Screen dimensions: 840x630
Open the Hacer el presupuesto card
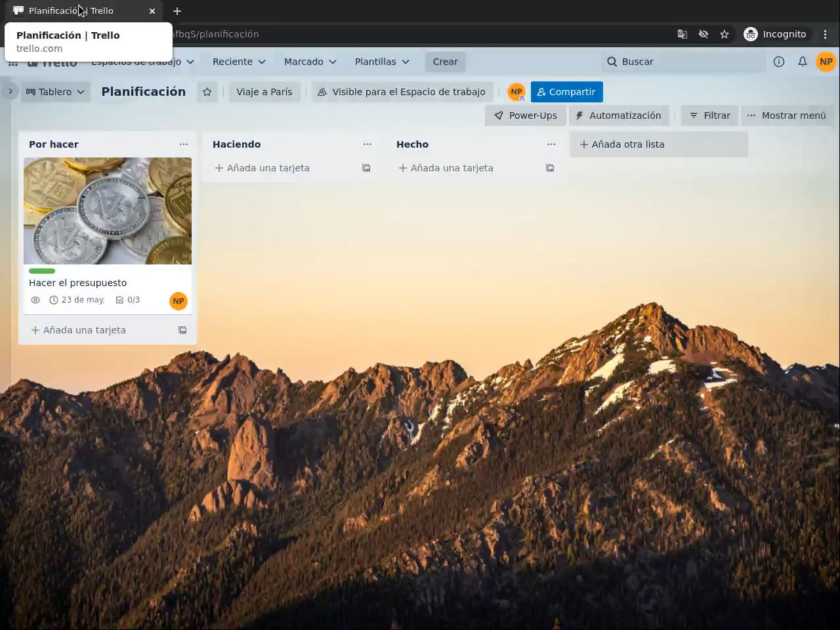pos(78,283)
